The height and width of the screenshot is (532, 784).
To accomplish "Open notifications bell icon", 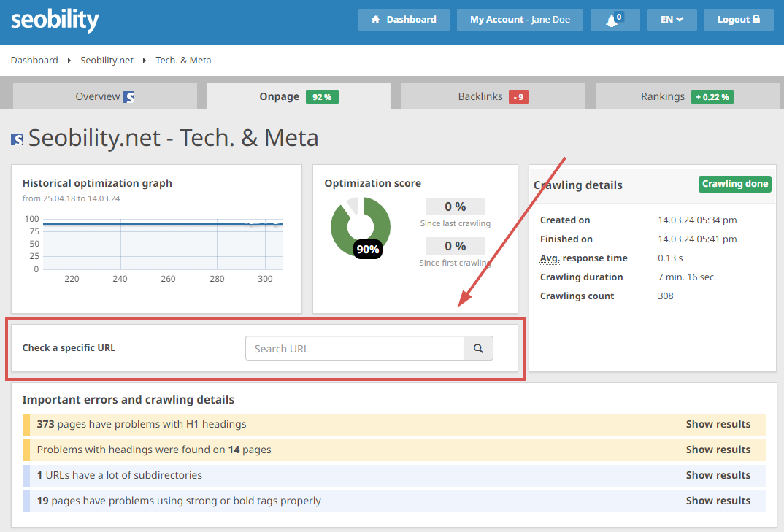I will [614, 20].
